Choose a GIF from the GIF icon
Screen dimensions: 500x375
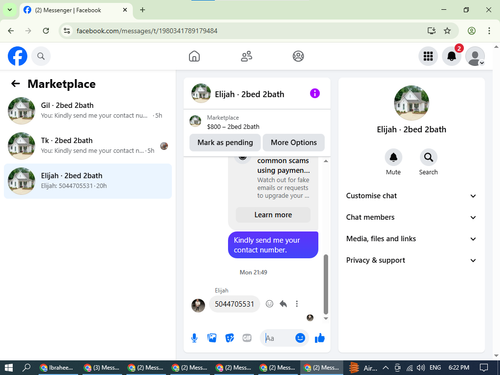pos(247,338)
